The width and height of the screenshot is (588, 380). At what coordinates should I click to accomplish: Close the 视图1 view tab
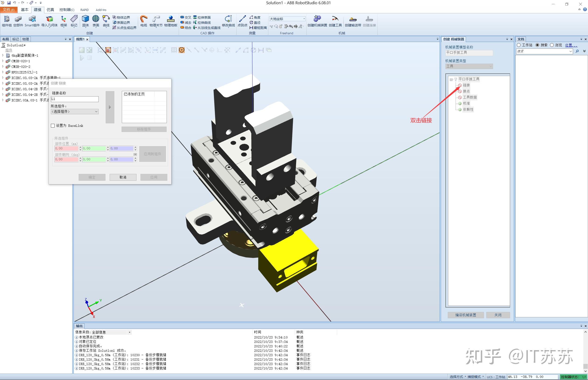(x=87, y=39)
